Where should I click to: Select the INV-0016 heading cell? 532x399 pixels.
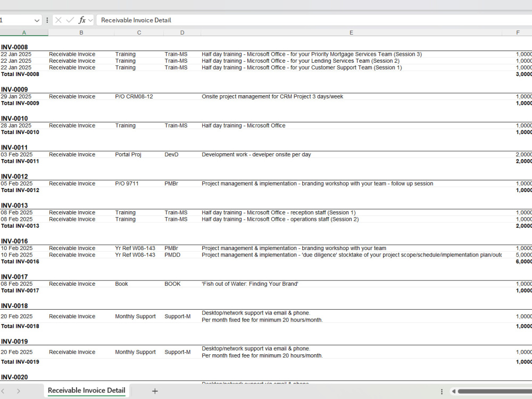point(14,241)
